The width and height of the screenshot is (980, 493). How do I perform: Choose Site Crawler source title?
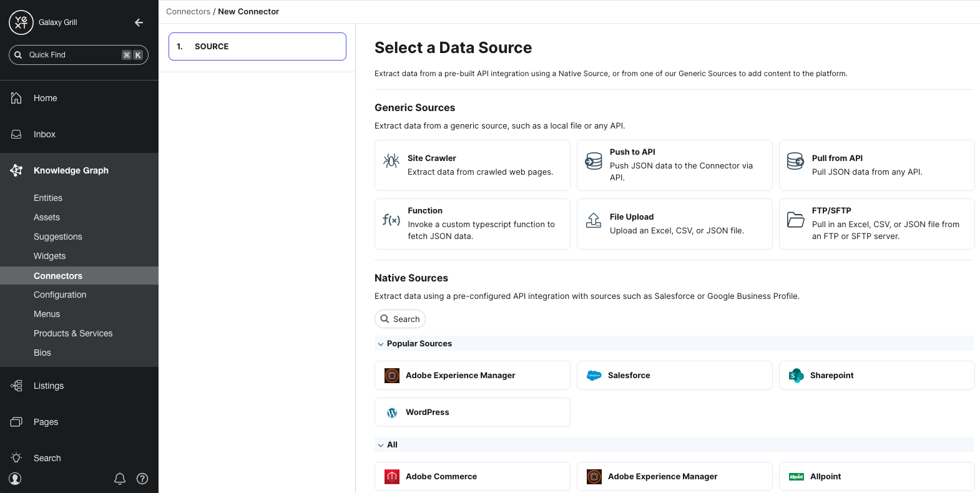click(x=432, y=158)
